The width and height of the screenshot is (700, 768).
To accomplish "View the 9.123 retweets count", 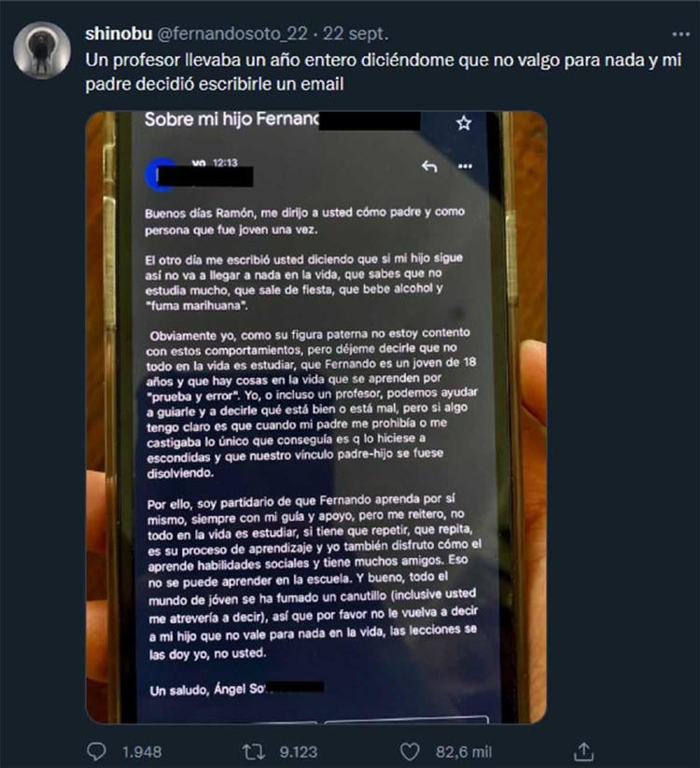I will (299, 752).
